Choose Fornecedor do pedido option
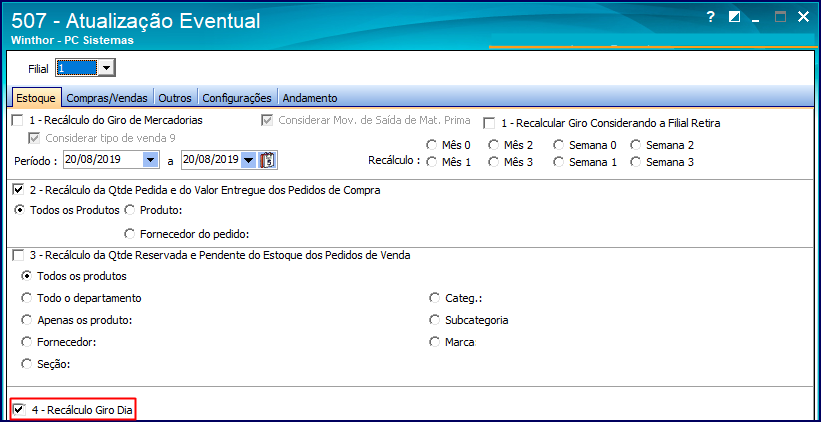Viewport: 821px width, 422px height. (129, 234)
